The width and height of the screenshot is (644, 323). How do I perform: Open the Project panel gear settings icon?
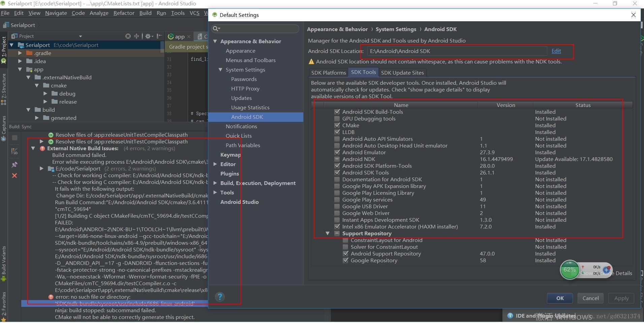[149, 36]
